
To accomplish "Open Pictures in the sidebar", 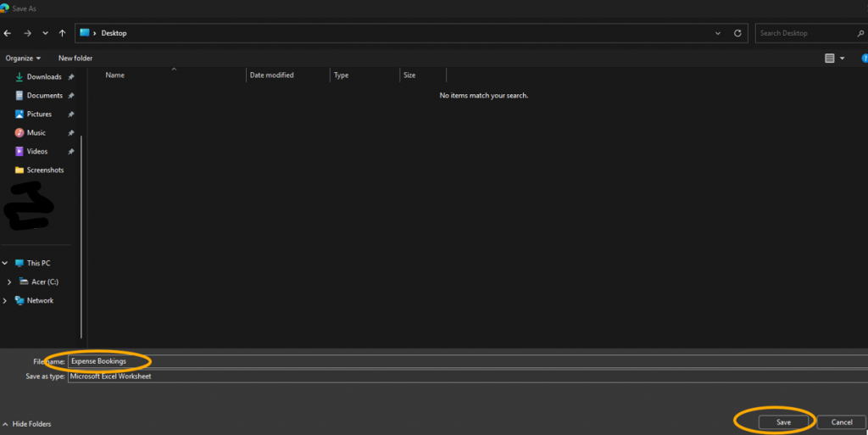I will point(39,114).
